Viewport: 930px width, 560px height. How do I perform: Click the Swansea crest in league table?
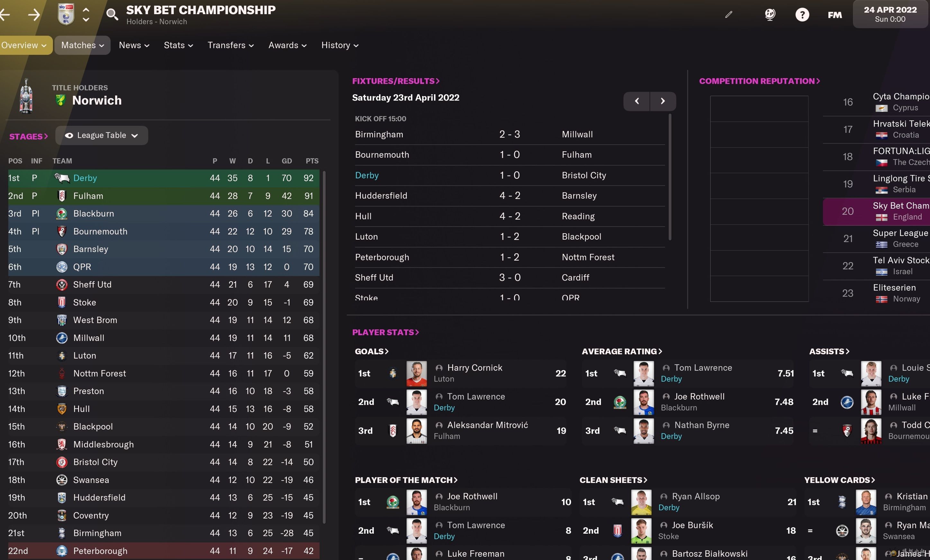tap(62, 480)
